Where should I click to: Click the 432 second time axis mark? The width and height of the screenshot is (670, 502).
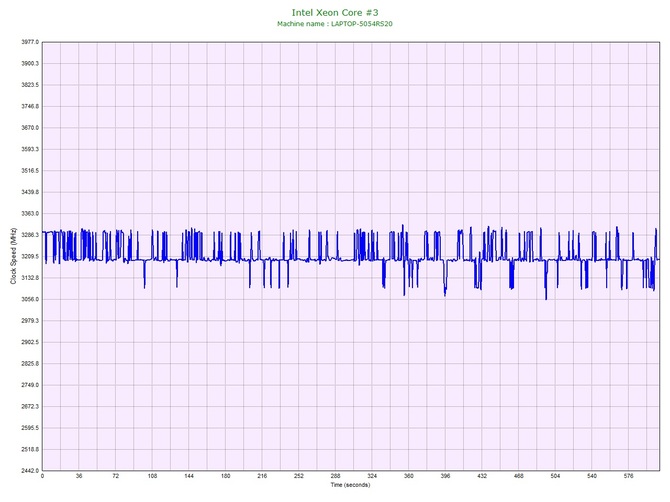[x=482, y=477]
